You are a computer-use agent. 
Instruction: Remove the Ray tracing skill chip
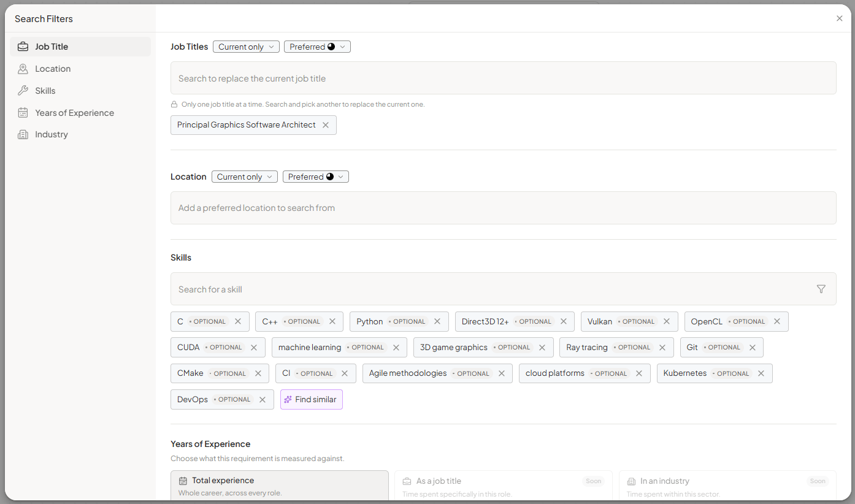(x=662, y=348)
